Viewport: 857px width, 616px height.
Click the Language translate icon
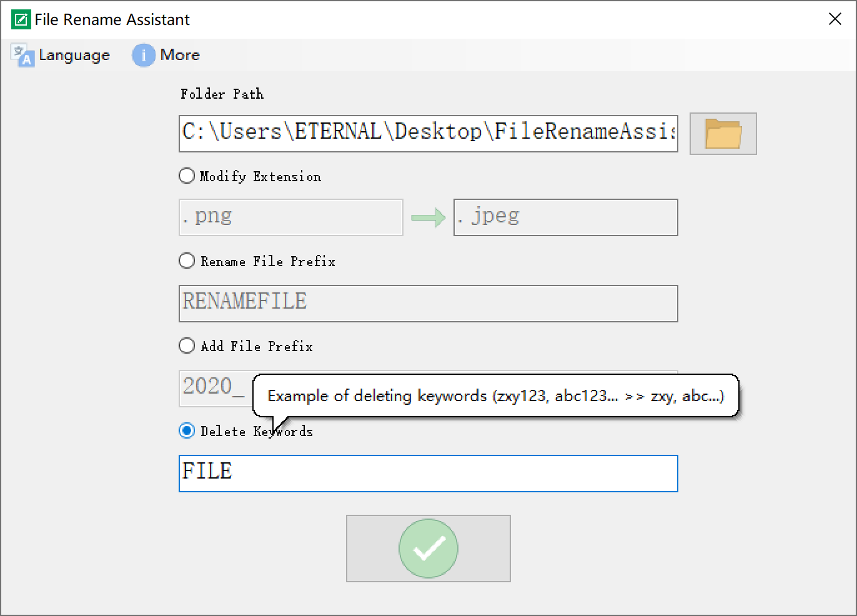(x=23, y=56)
